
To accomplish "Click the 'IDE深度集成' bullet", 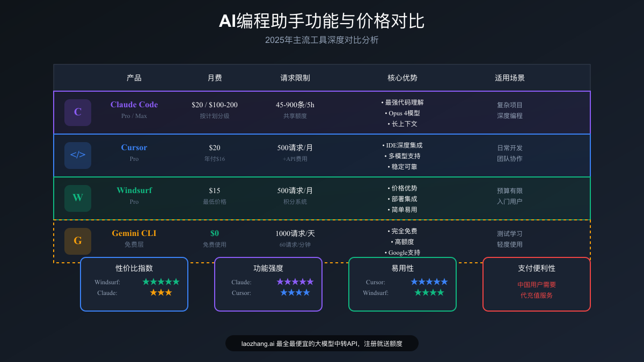I will 402,145.
